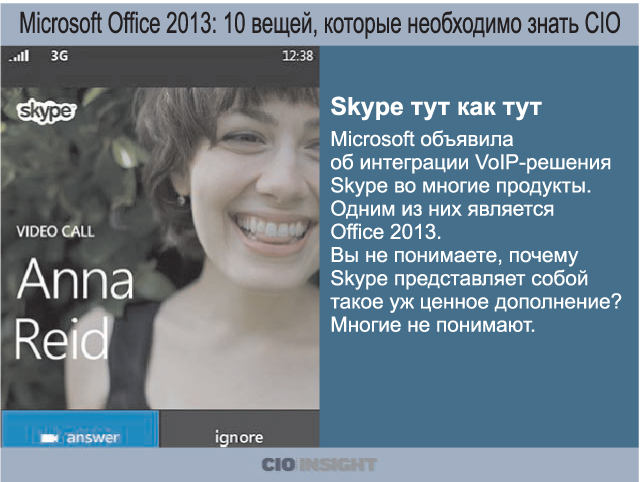Click the heading "Skype тут как тут"
Image resolution: width=640 pixels, height=482 pixels.
click(436, 107)
